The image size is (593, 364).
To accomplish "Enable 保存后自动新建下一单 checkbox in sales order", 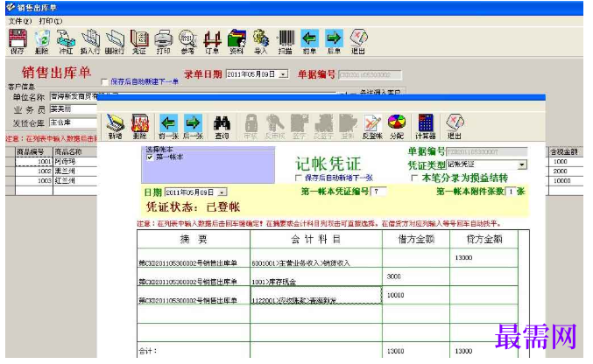I will pyautogui.click(x=105, y=81).
